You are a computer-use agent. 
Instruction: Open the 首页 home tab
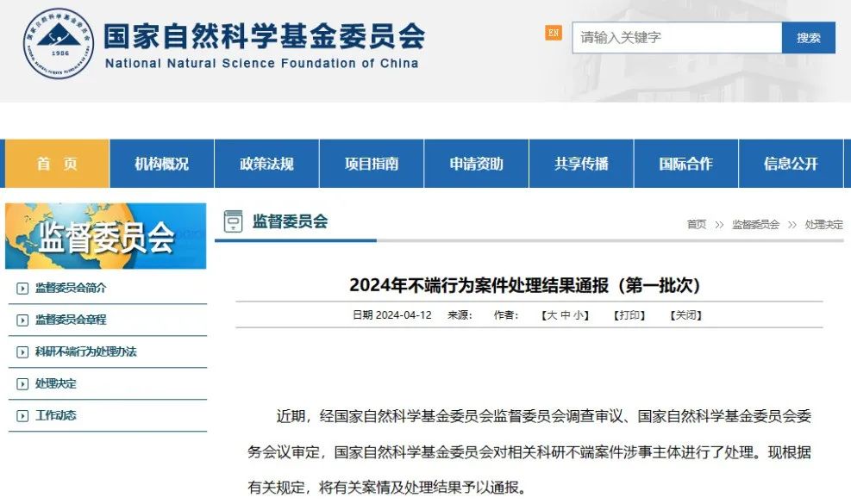[57, 164]
